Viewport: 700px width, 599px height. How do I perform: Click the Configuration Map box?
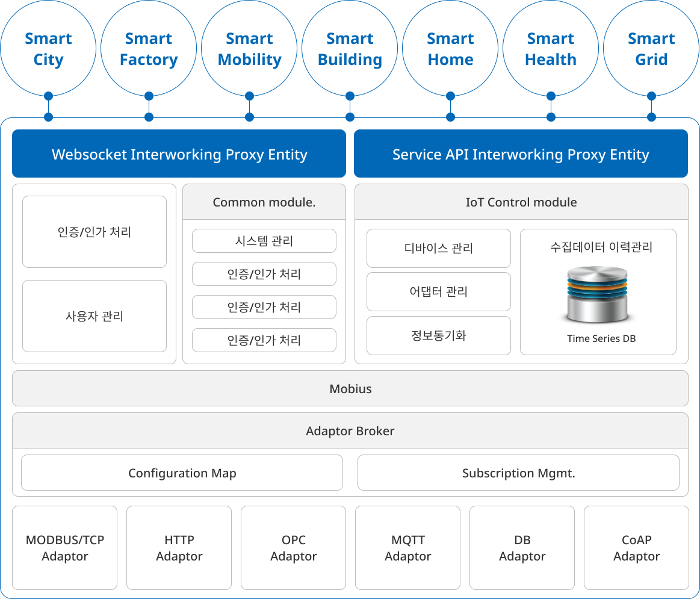tap(182, 473)
